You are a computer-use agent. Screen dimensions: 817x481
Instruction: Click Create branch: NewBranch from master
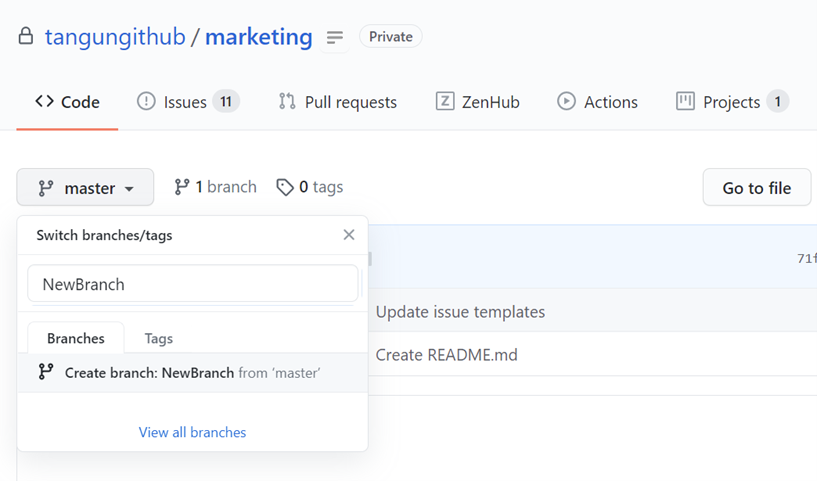(193, 373)
